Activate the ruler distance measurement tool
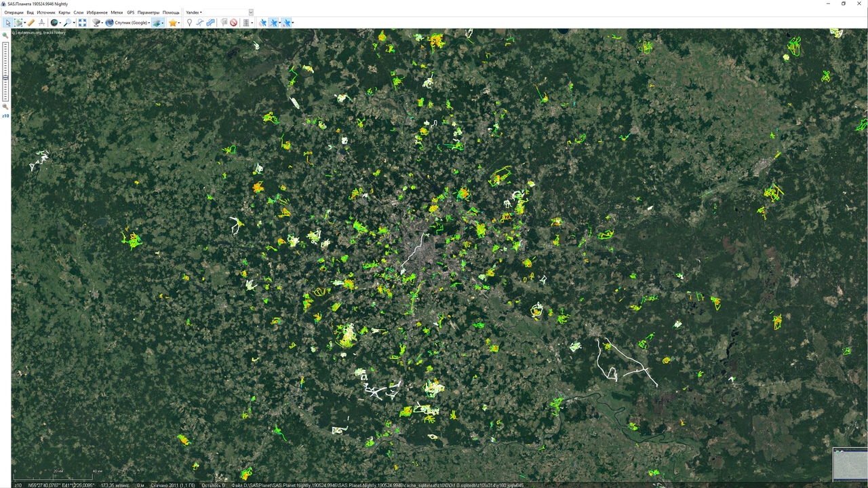This screenshot has width=868, height=488. 31,22
